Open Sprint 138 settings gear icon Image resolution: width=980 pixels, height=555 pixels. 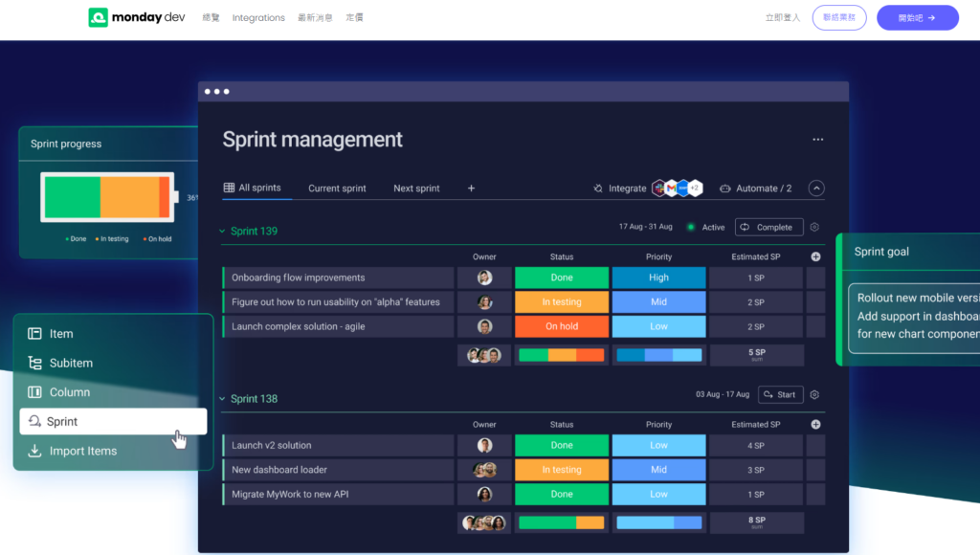[814, 394]
